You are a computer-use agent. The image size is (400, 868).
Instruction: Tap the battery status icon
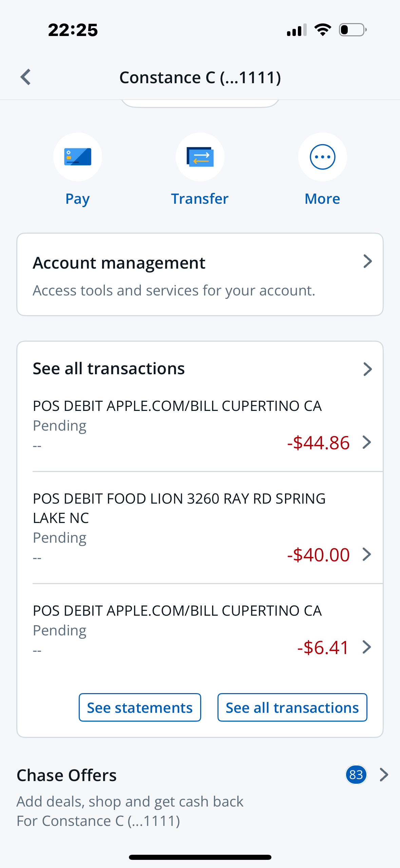(x=353, y=30)
